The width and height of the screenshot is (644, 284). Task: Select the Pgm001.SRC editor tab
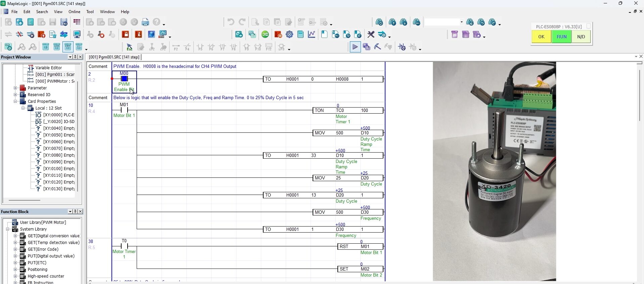[x=114, y=57]
